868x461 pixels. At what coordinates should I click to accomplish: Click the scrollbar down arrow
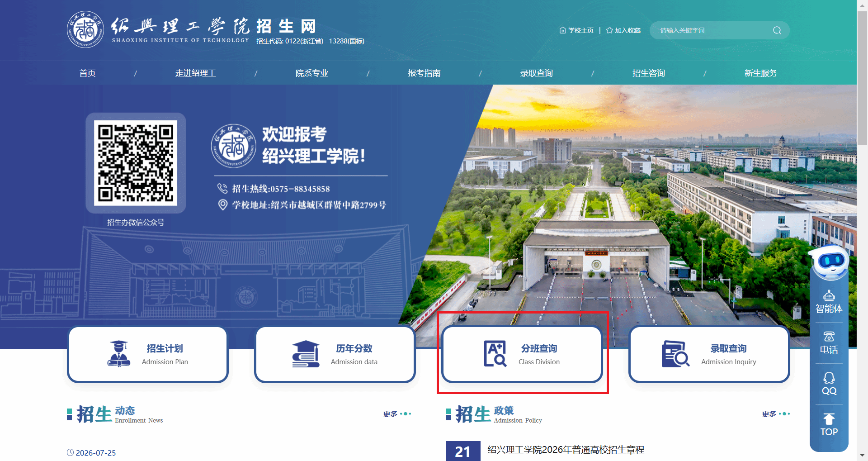[x=863, y=456]
